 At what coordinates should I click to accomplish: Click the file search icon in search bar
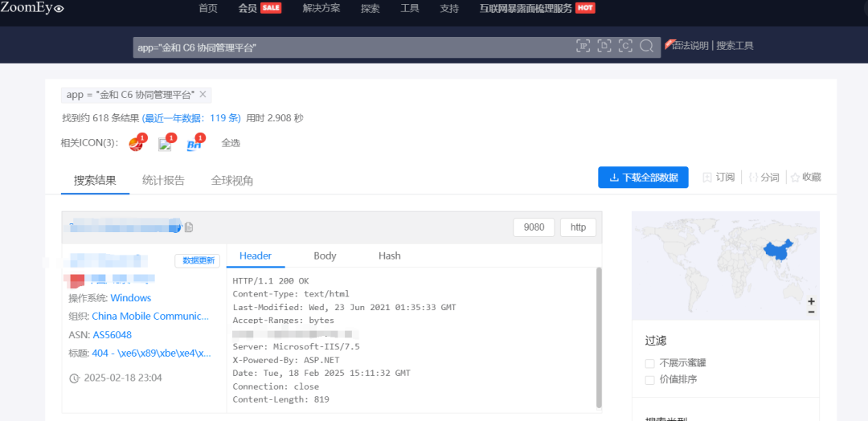coord(605,47)
